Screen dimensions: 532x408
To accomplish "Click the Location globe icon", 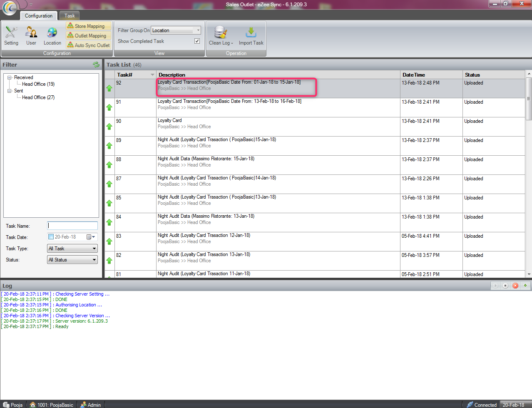I will click(52, 36).
